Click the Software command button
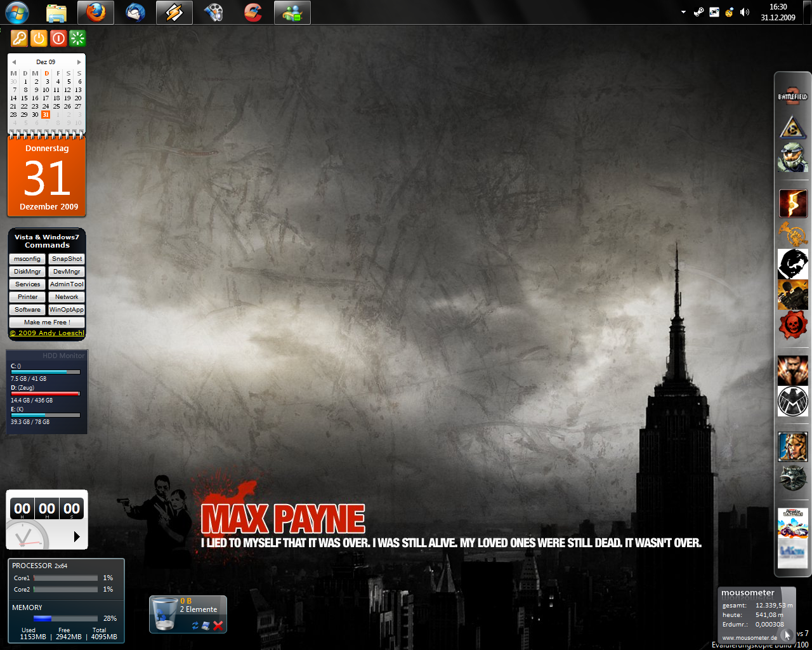Viewport: 812px width, 650px height. pos(27,310)
